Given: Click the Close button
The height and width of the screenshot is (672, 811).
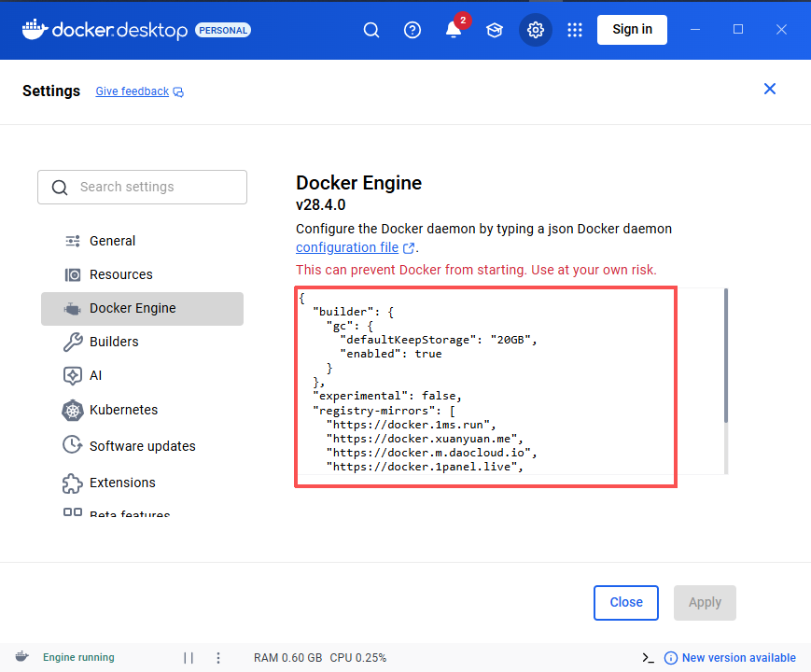Looking at the screenshot, I should pyautogui.click(x=626, y=603).
